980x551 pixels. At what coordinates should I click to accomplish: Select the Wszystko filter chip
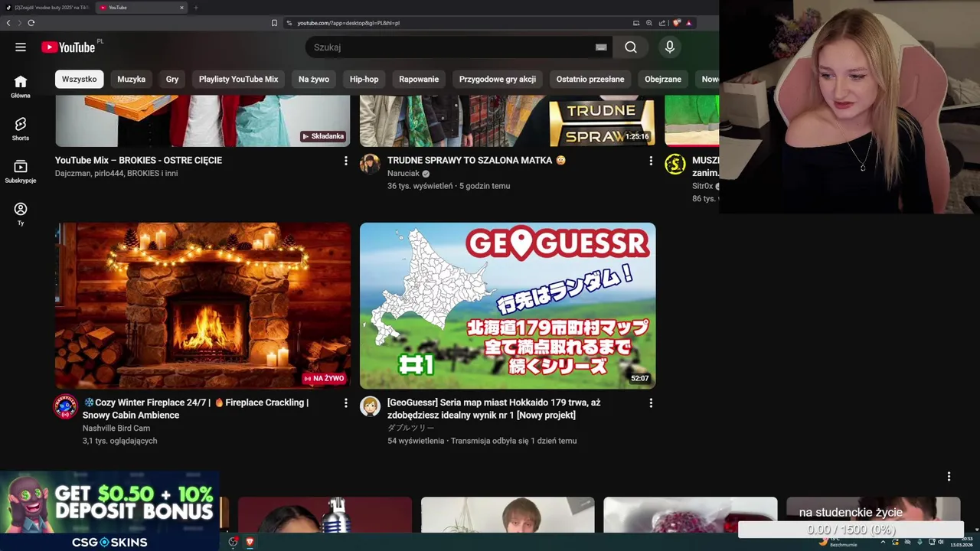(80, 79)
